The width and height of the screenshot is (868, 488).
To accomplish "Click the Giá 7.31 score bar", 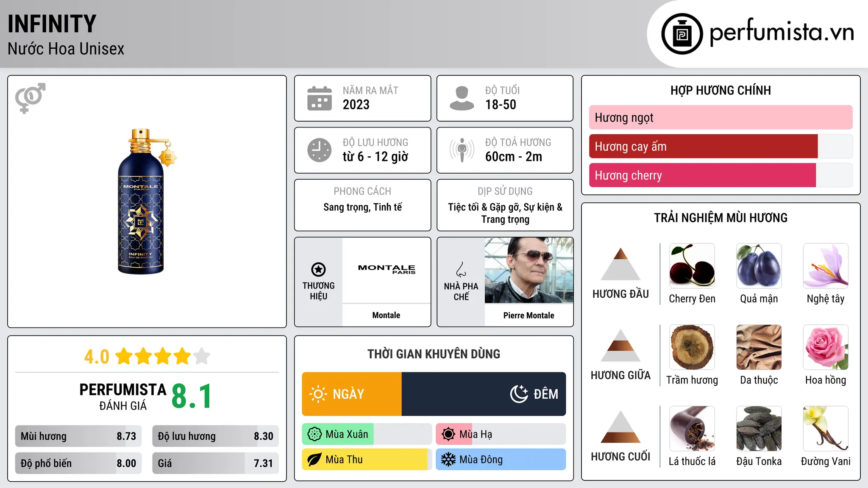I will click(x=215, y=463).
